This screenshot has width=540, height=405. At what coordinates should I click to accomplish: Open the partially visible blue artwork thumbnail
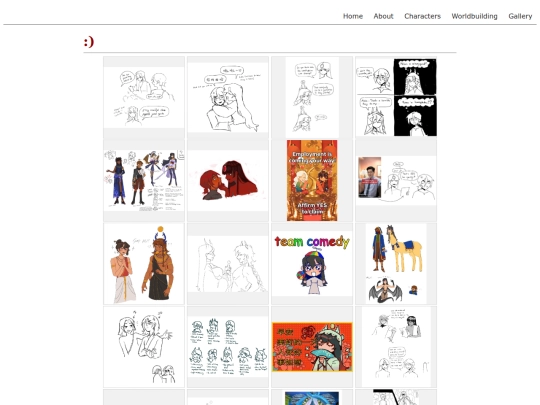point(312,398)
